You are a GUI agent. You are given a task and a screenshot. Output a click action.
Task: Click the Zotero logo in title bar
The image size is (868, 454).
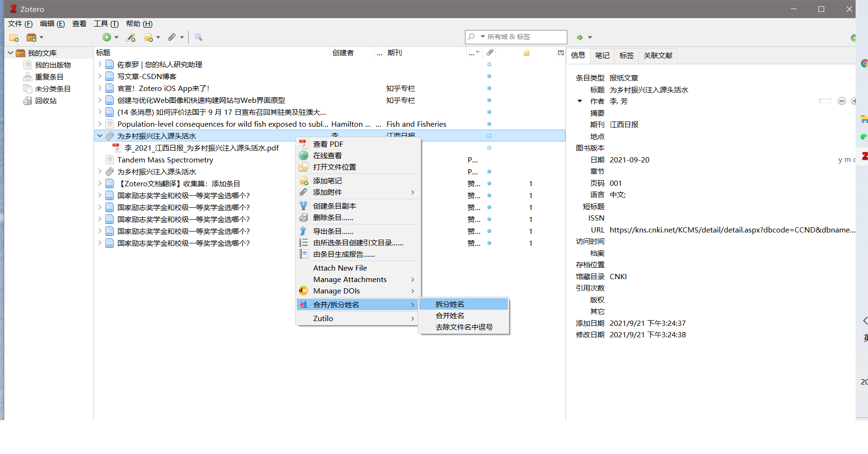(13, 9)
